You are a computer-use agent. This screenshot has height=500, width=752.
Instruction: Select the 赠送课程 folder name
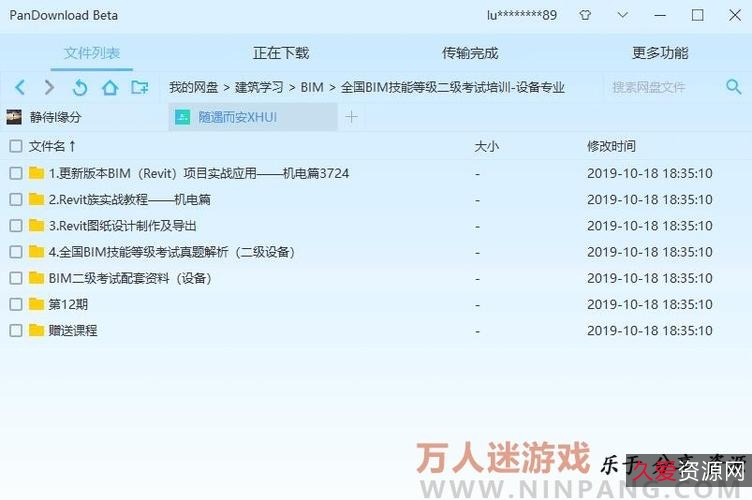pyautogui.click(x=73, y=330)
